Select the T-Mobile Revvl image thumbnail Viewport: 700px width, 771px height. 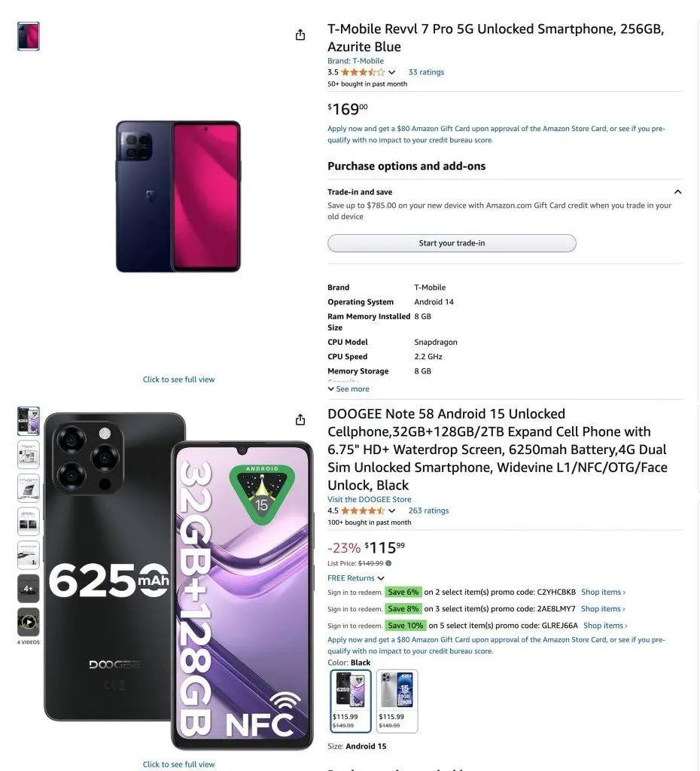pos(29,36)
